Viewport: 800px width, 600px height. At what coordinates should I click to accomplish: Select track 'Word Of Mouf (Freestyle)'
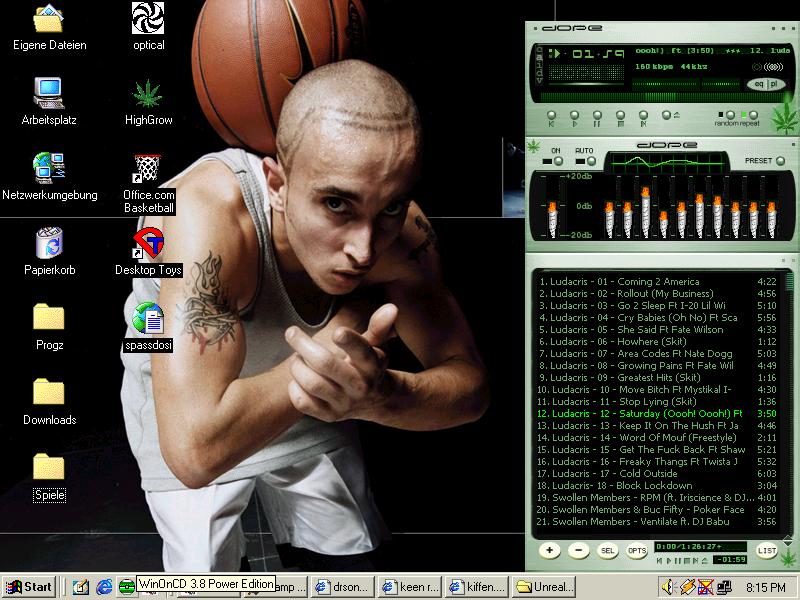658,437
